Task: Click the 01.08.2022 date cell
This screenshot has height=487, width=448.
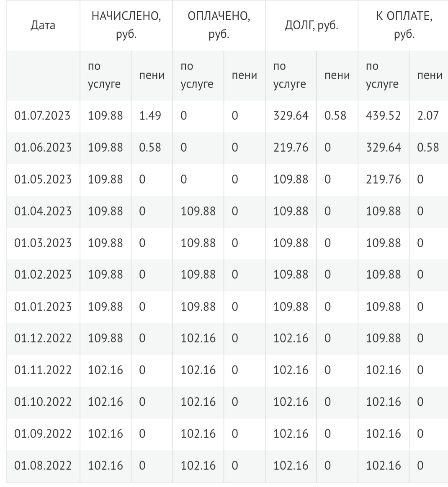Action: (x=43, y=466)
